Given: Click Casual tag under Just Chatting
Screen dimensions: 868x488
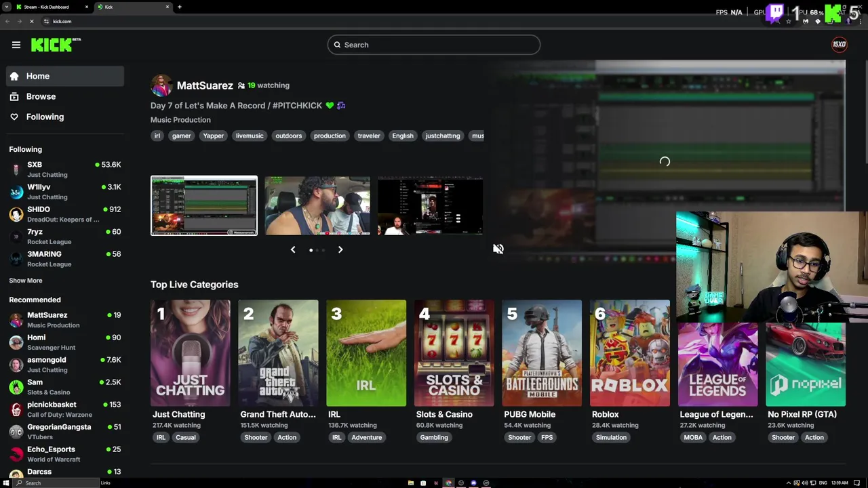Looking at the screenshot, I should (186, 437).
